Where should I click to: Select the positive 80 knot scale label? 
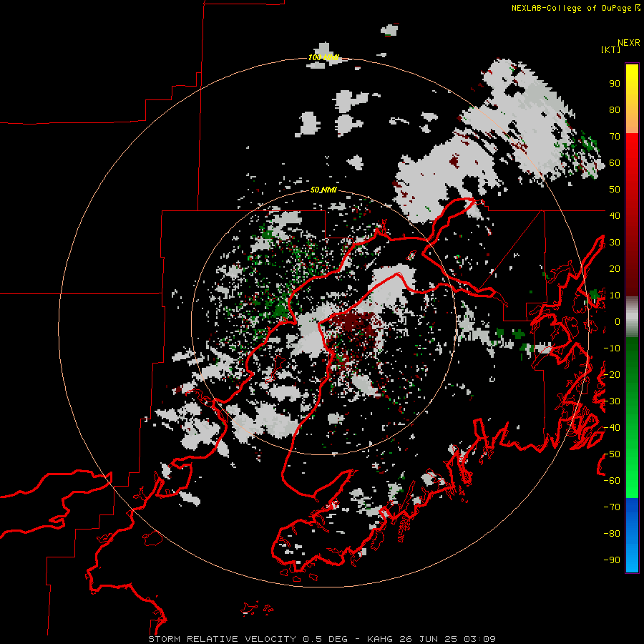pos(615,109)
